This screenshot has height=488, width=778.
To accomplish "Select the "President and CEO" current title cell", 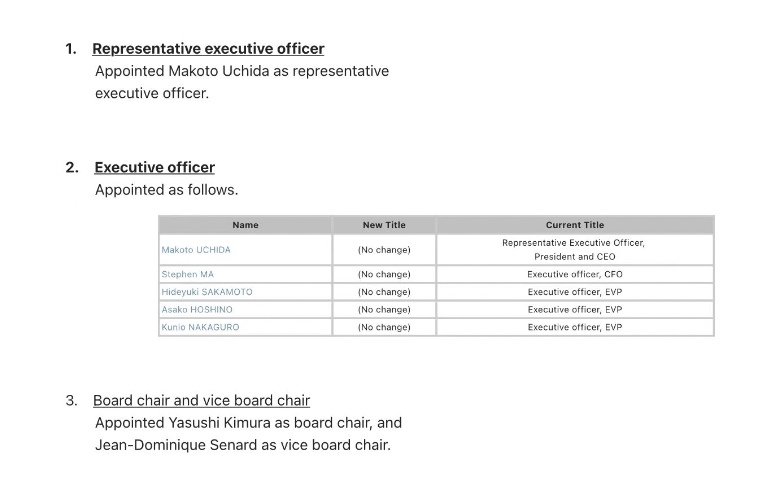I will click(575, 257).
